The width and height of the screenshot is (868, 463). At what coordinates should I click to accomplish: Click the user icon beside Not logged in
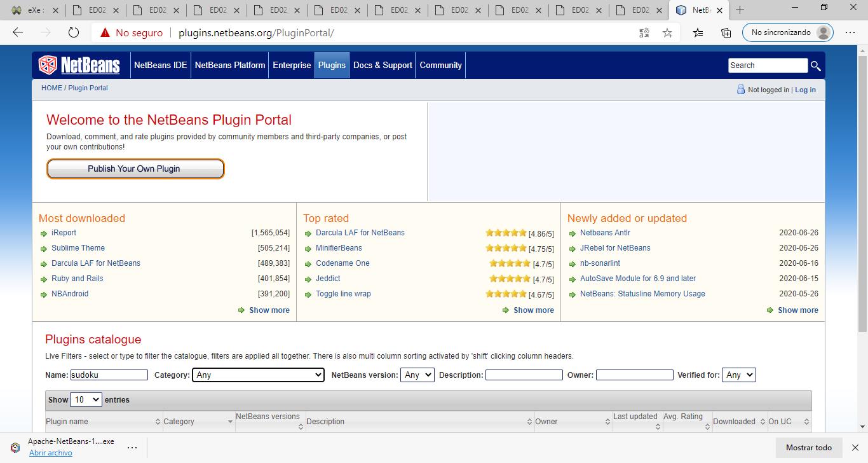tap(740, 90)
